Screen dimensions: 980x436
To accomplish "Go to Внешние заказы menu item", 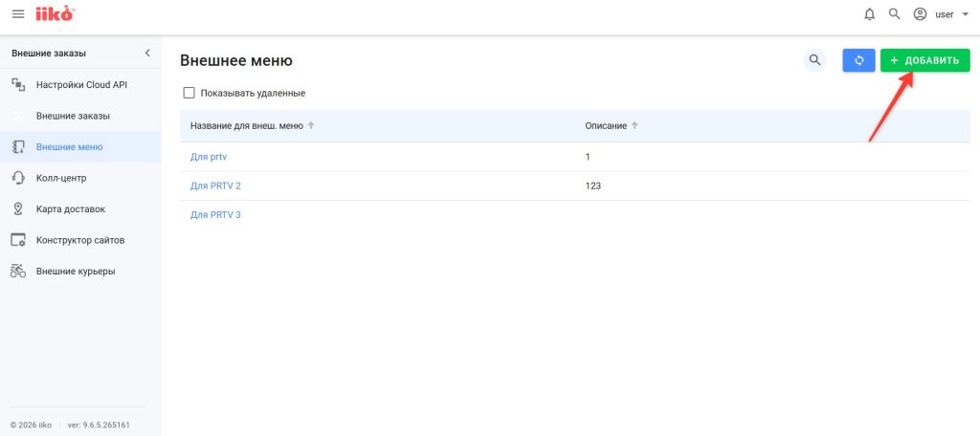I will (73, 116).
